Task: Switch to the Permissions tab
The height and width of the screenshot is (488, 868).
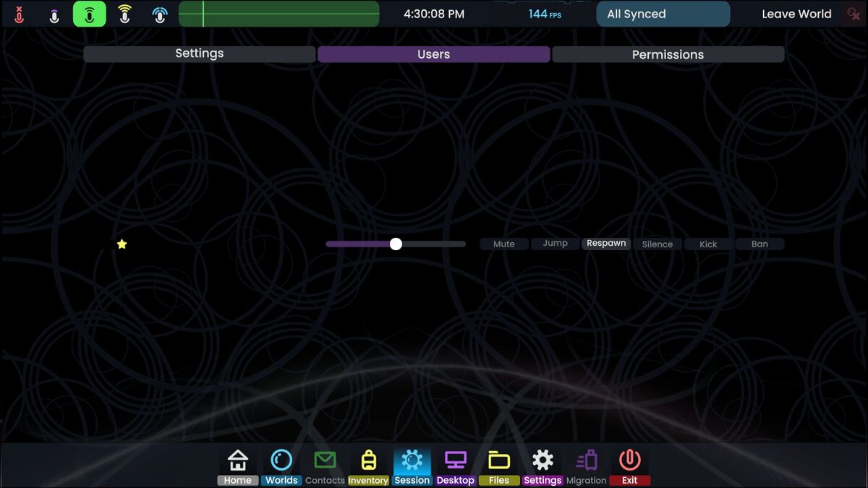Action: coord(668,54)
